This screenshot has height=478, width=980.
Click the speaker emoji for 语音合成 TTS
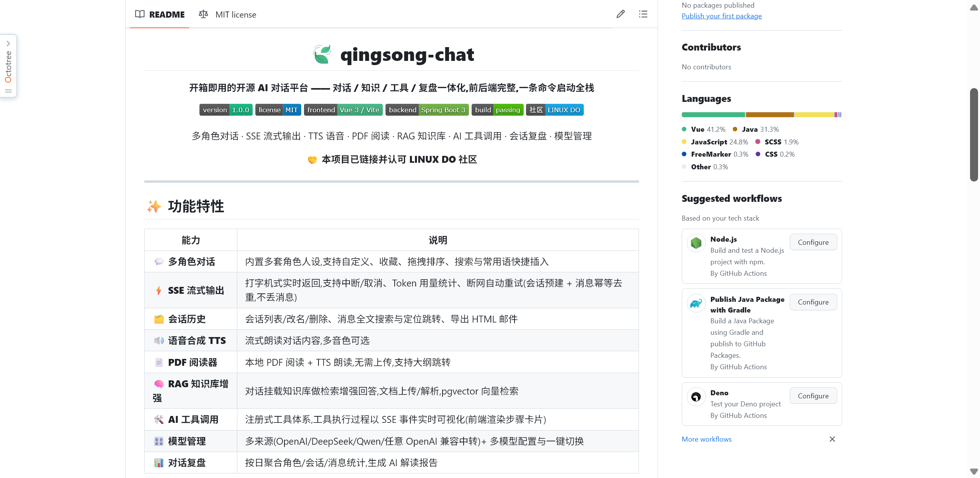(159, 340)
